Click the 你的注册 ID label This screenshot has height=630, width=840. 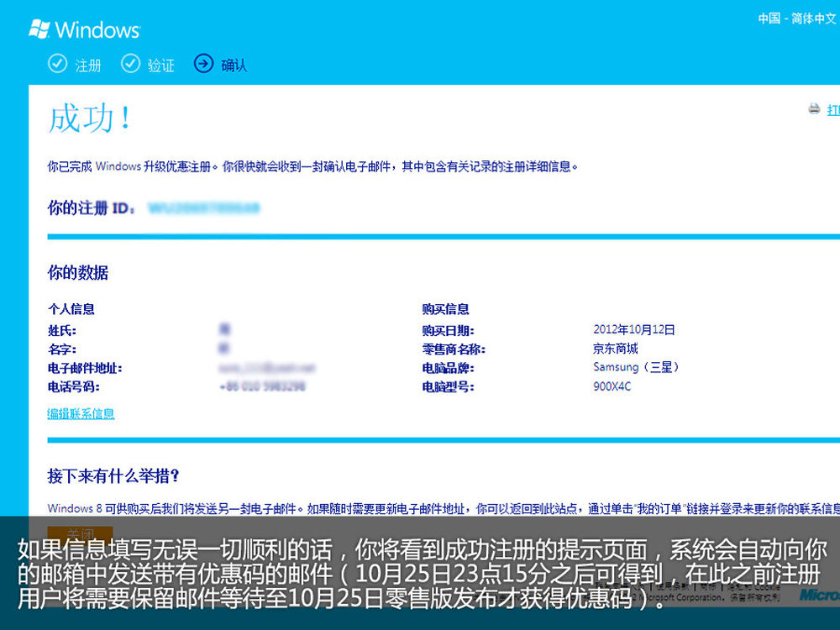(x=91, y=207)
